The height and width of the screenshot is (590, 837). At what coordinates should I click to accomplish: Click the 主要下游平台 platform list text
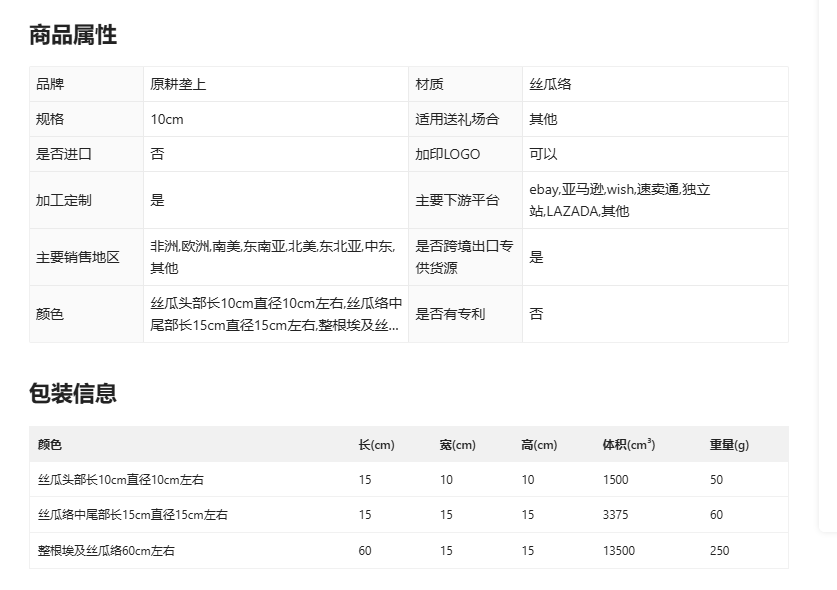pyautogui.click(x=620, y=200)
